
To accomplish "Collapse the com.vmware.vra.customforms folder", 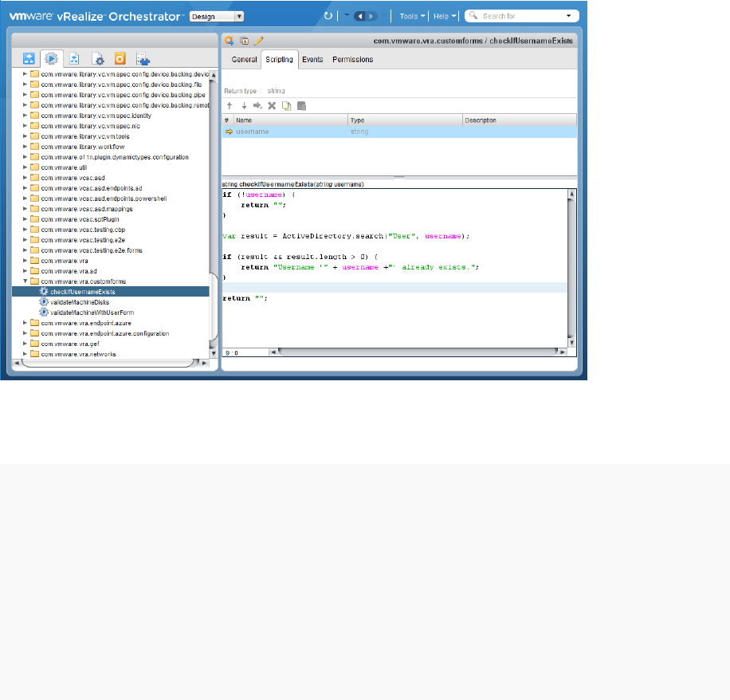I will click(x=25, y=281).
